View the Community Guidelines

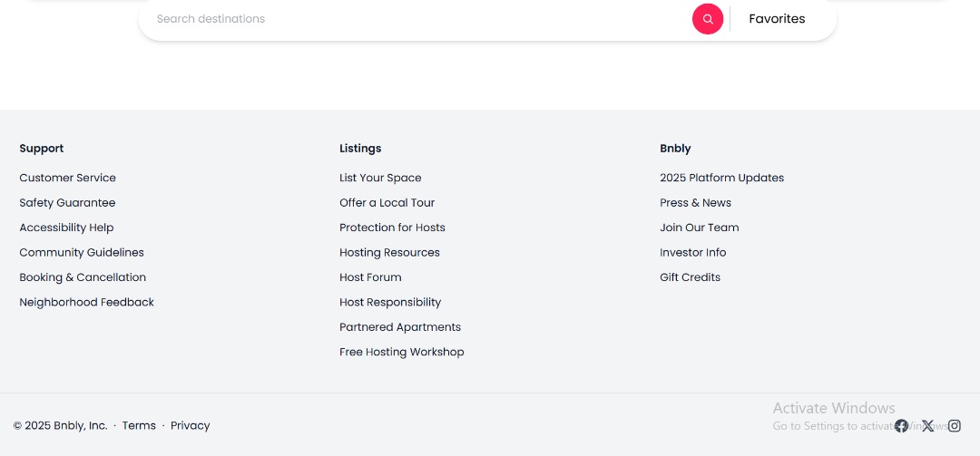[x=82, y=253]
